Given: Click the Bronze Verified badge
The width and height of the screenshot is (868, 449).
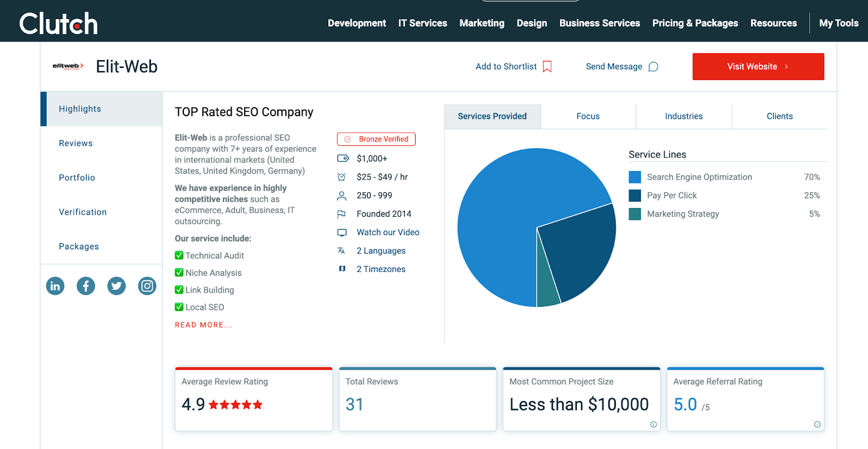Looking at the screenshot, I should (x=376, y=139).
